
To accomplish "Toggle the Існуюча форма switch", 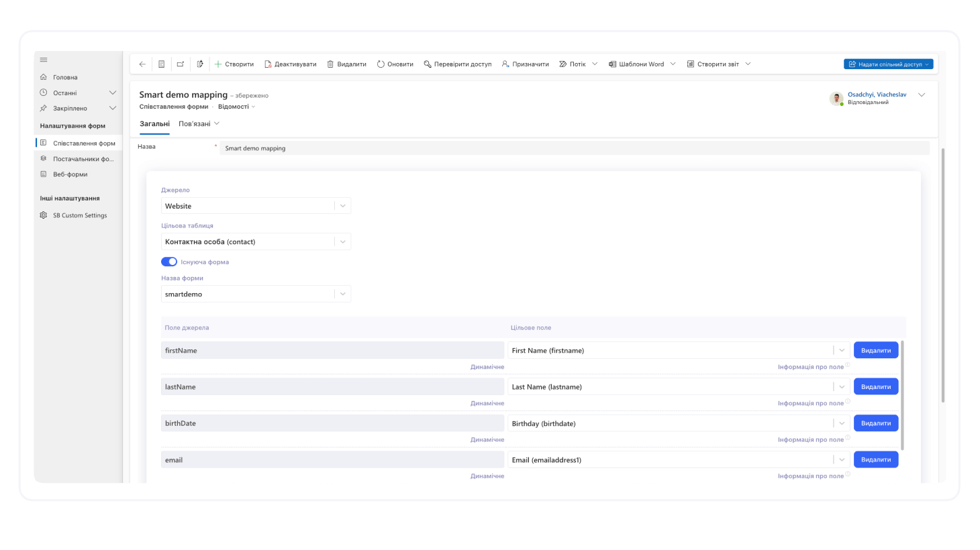I will [x=169, y=262].
